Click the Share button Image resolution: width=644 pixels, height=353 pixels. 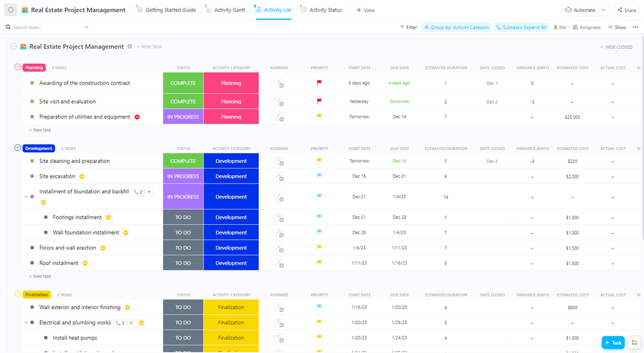coord(626,10)
